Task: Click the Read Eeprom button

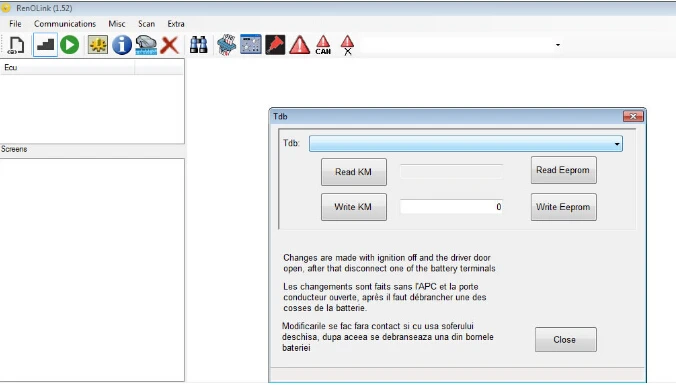Action: (563, 170)
